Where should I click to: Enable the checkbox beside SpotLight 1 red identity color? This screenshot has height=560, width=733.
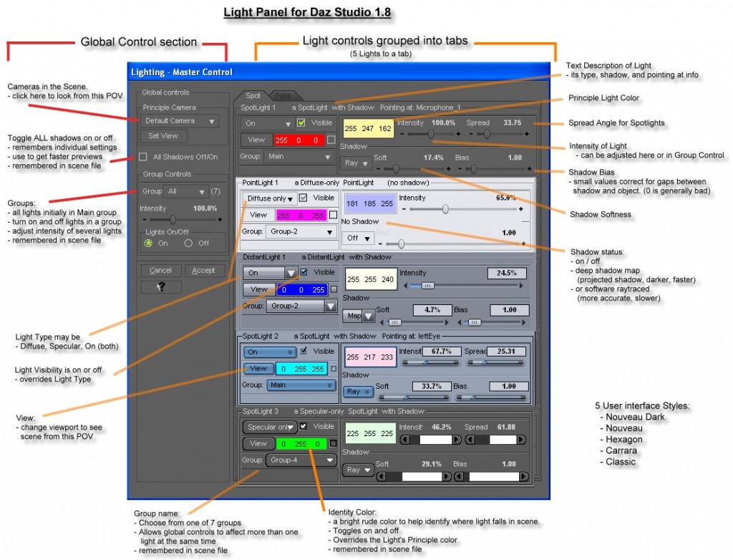[x=331, y=140]
